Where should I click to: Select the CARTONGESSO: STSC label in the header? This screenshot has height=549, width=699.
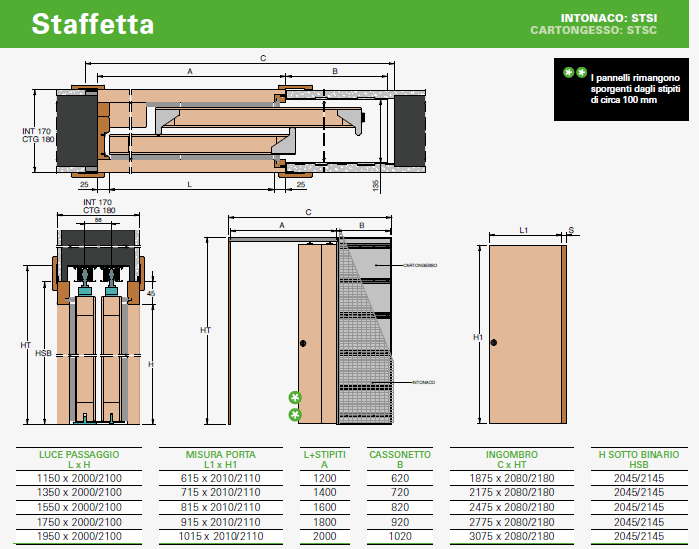click(x=594, y=31)
